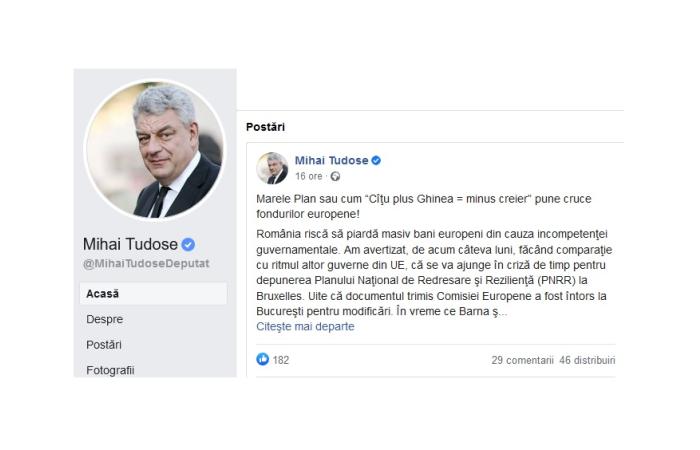The height and width of the screenshot is (450, 700).
Task: Click the verified badge beside the sidebar page name
Action: (187, 245)
